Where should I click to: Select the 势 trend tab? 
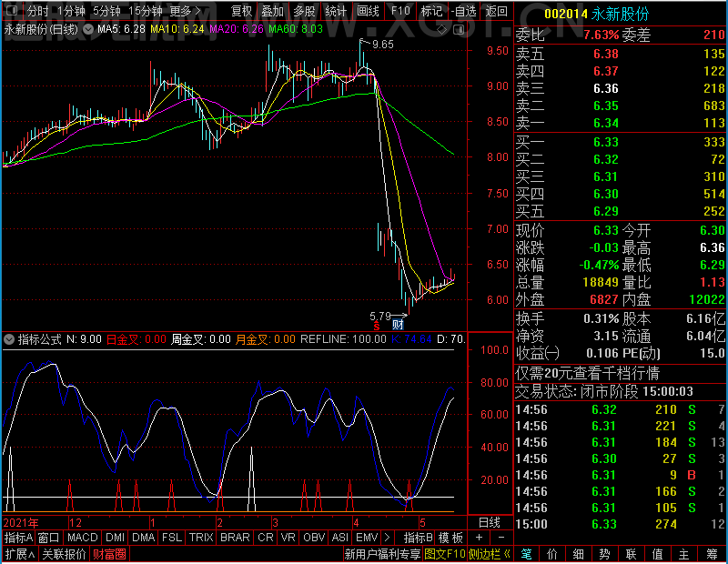click(x=604, y=554)
